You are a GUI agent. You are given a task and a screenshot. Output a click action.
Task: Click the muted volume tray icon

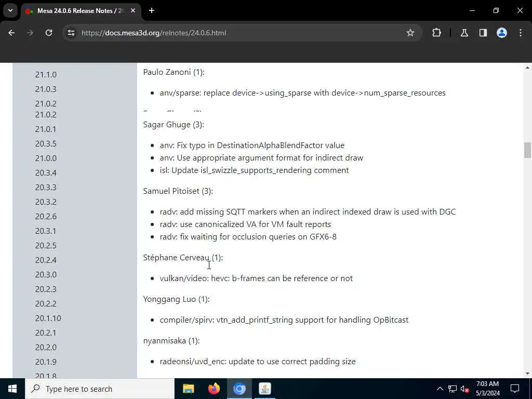(464, 389)
